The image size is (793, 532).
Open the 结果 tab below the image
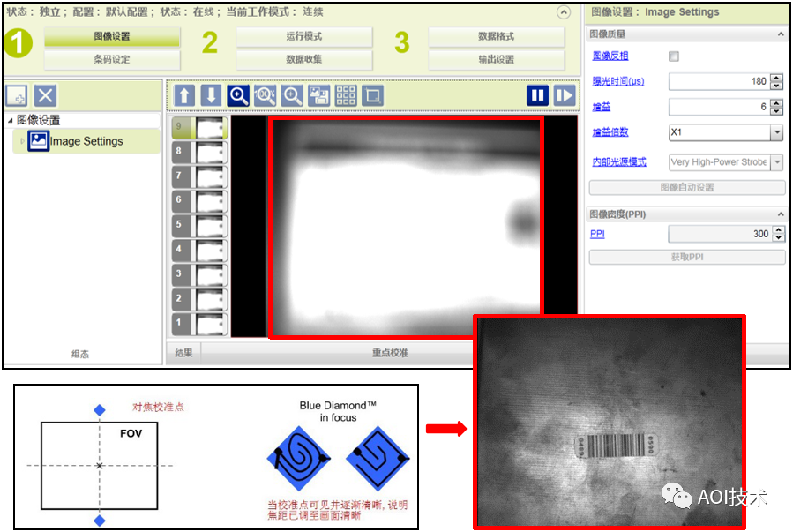point(183,353)
